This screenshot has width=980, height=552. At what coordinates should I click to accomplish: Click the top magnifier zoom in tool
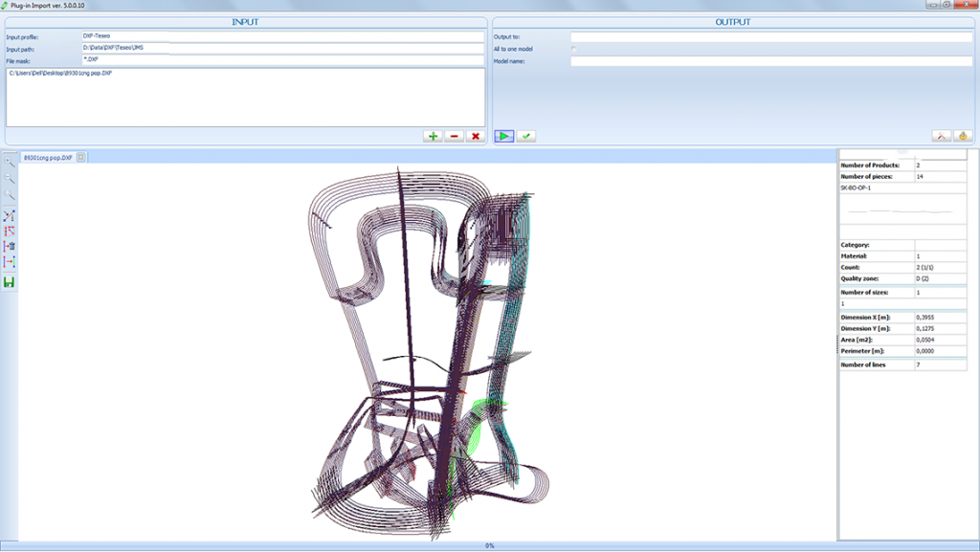[x=10, y=162]
